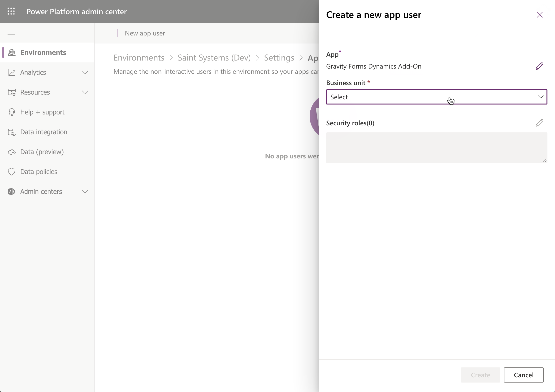Viewport: 555px width, 392px height.
Task: Open Help + support in the sidebar
Action: 47,112
